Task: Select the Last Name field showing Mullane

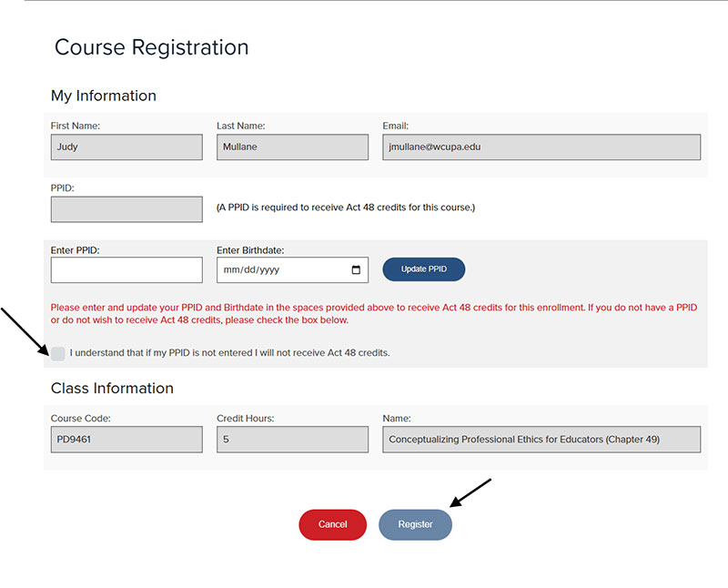Action: 292,147
